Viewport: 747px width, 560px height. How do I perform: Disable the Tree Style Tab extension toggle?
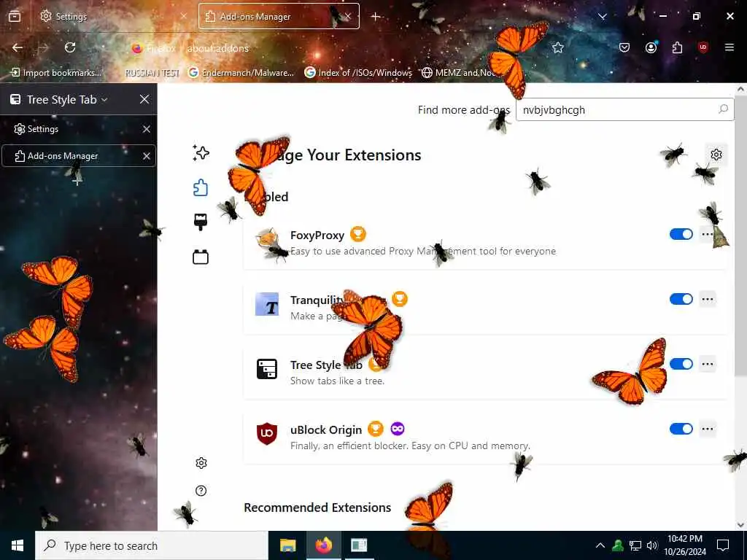click(681, 364)
